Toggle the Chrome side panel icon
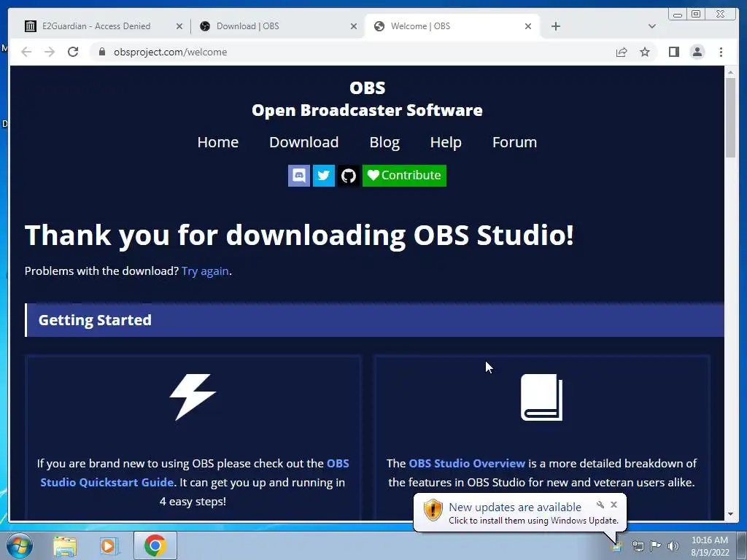The height and width of the screenshot is (560, 747). (x=673, y=52)
